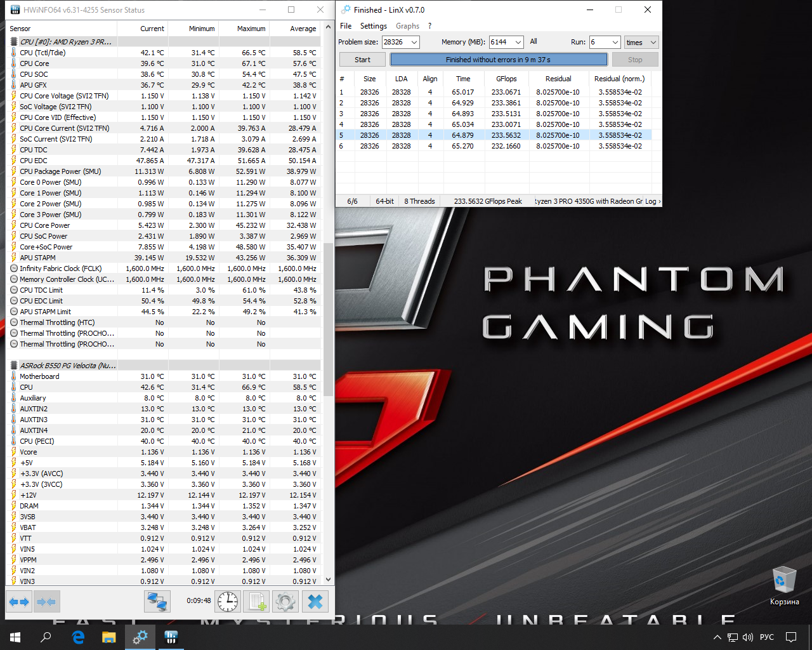Open the ? help menu in LinX
The width and height of the screenshot is (812, 650).
[x=429, y=26]
